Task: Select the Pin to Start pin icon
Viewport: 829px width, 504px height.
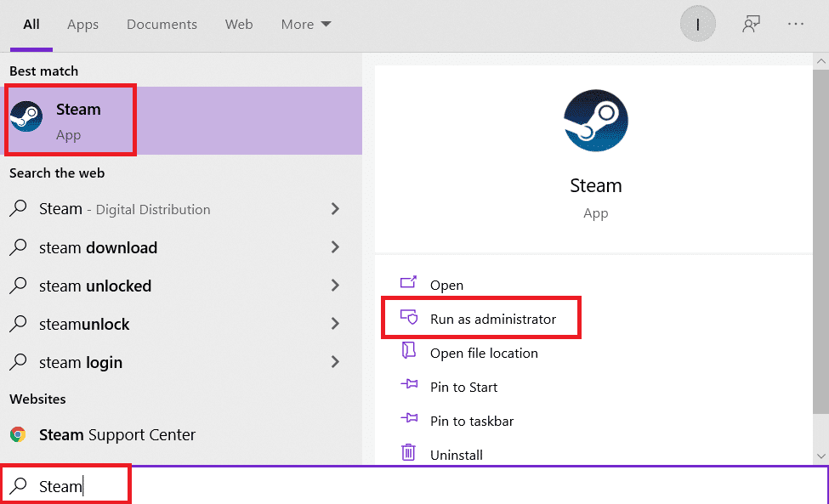Action: [410, 386]
